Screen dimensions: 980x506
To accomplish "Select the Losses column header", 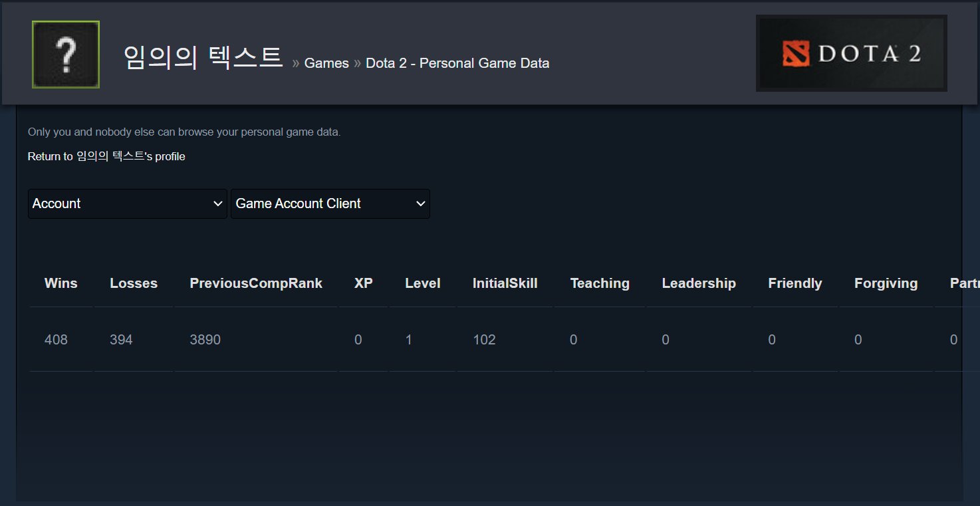I will 134,283.
